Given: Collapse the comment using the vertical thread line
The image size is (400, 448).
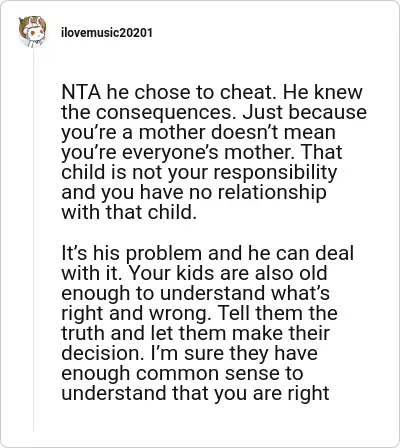Looking at the screenshot, I should coord(33,240).
